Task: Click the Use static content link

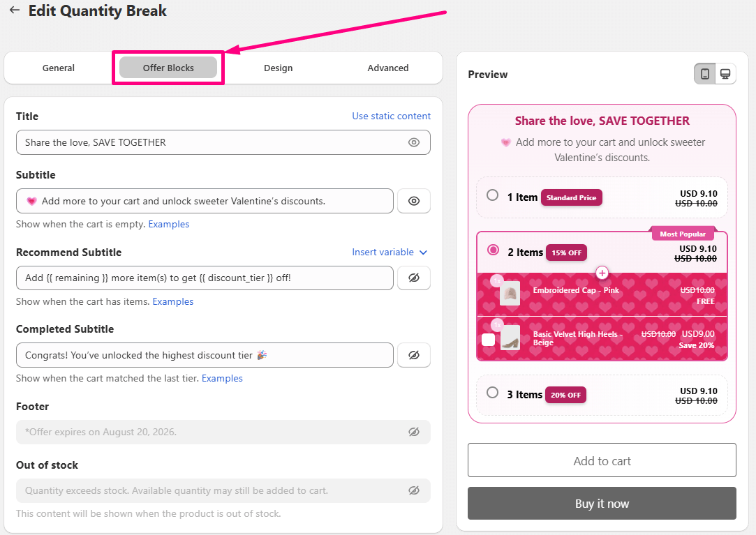Action: [x=391, y=116]
